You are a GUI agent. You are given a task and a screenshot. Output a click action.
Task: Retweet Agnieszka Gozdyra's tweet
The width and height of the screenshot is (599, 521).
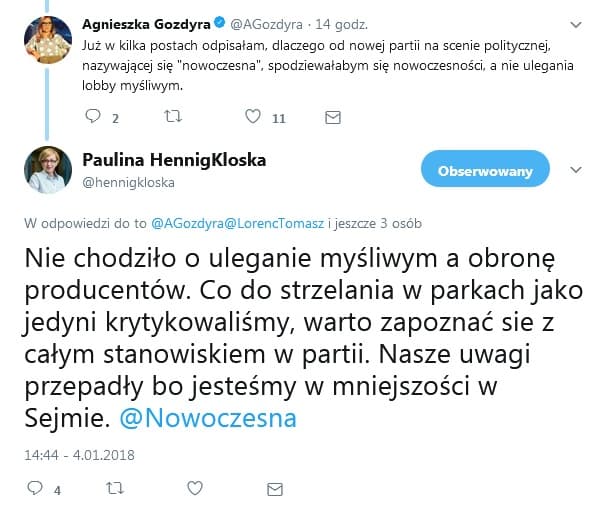pyautogui.click(x=173, y=116)
